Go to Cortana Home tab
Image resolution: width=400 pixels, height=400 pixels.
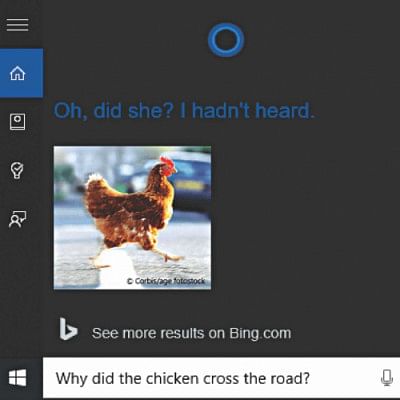pos(21,73)
